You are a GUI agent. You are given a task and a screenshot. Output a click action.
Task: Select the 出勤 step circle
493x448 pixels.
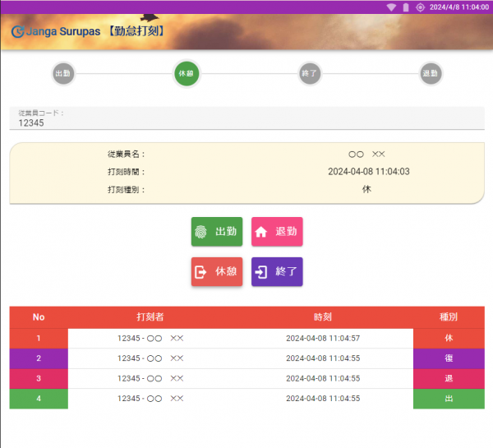[63, 73]
